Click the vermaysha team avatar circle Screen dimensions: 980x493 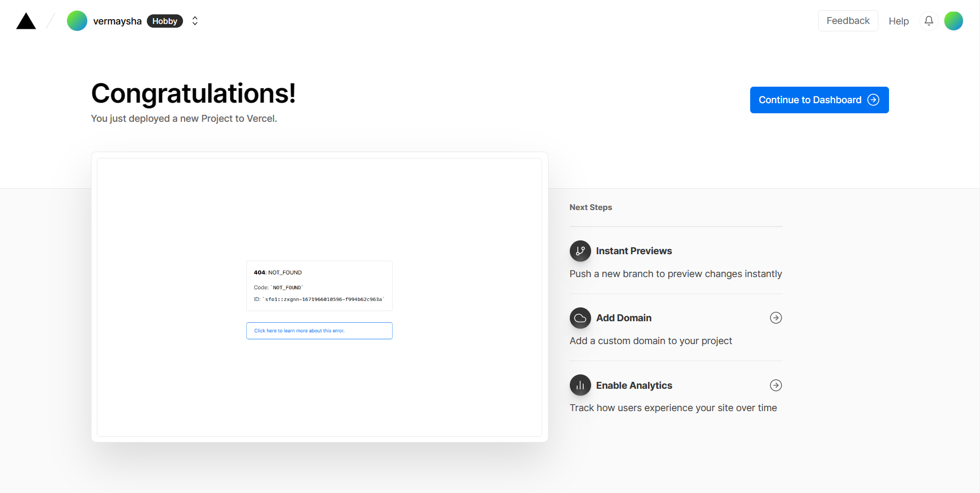(x=77, y=21)
